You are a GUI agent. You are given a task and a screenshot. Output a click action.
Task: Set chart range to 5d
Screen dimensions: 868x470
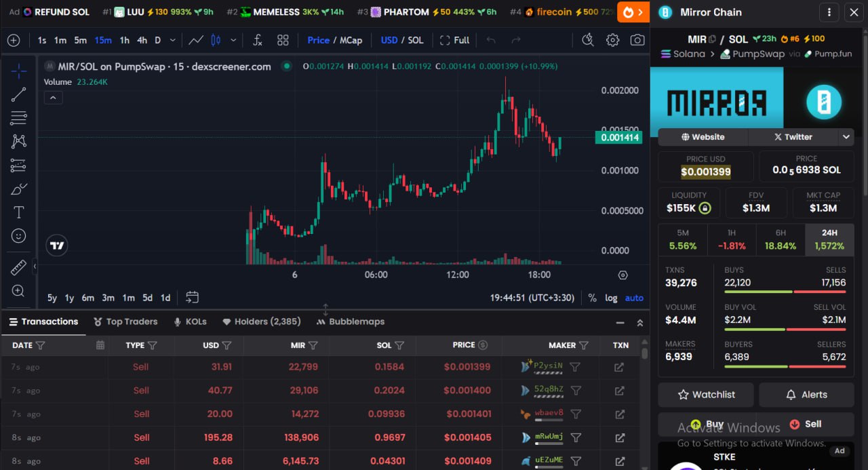coord(147,298)
